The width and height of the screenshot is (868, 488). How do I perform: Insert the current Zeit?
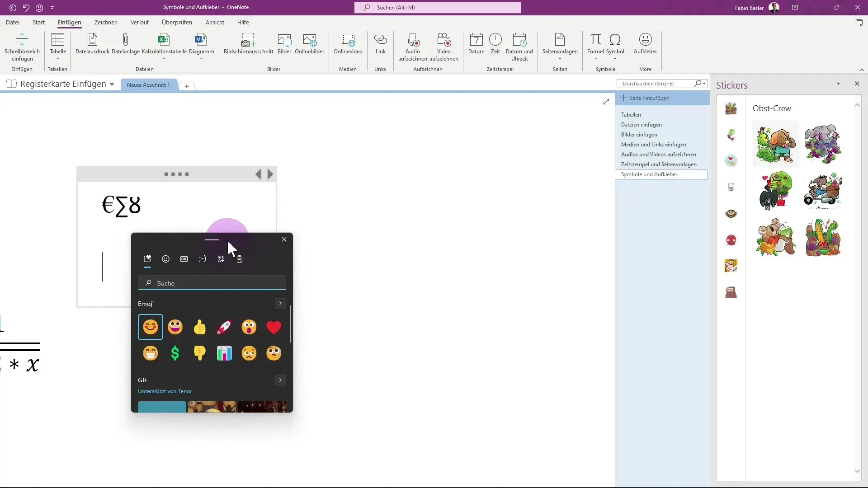[x=495, y=44]
